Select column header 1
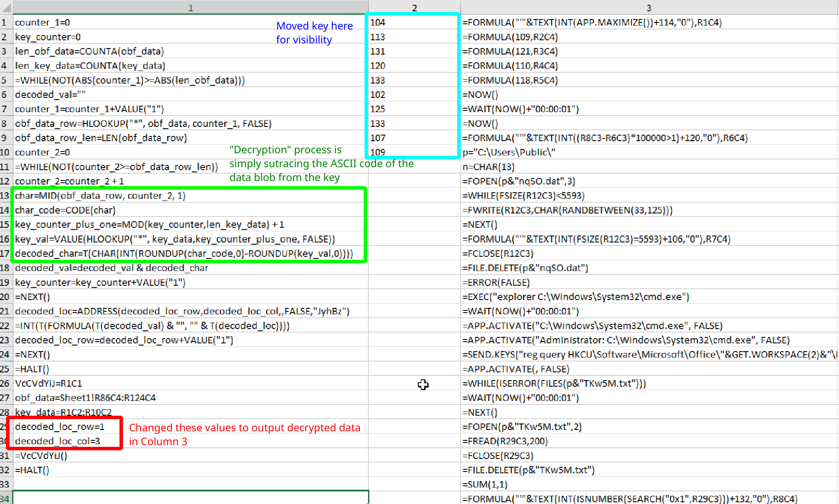839x504 pixels. click(190, 7)
